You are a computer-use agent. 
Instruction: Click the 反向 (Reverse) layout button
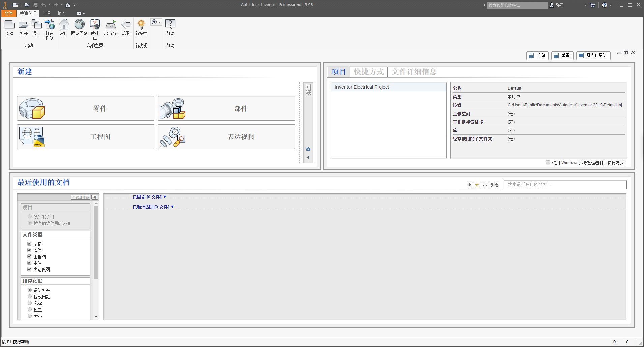pos(537,56)
